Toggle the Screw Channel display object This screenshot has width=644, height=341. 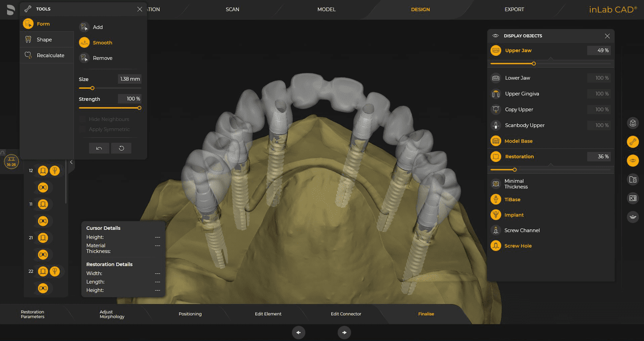click(x=520, y=230)
